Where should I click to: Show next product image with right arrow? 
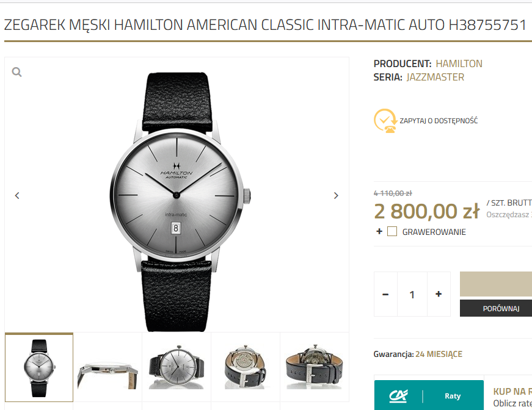pos(336,195)
